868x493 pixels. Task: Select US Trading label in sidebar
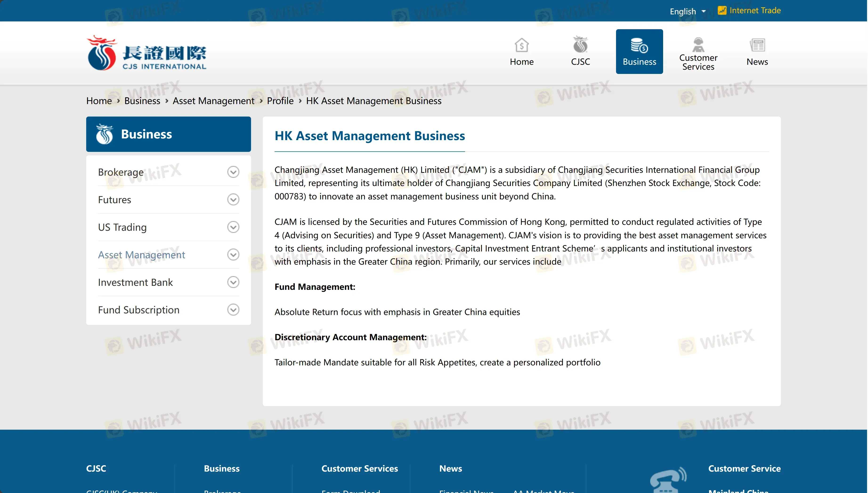point(122,227)
